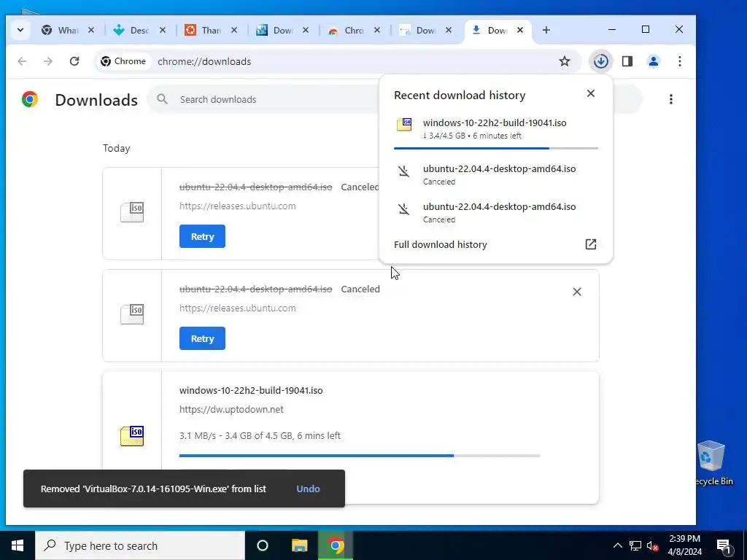Open windows-10-22h2-build-19041.iso file name link
Viewport: 747px width, 560px height.
tap(251, 390)
